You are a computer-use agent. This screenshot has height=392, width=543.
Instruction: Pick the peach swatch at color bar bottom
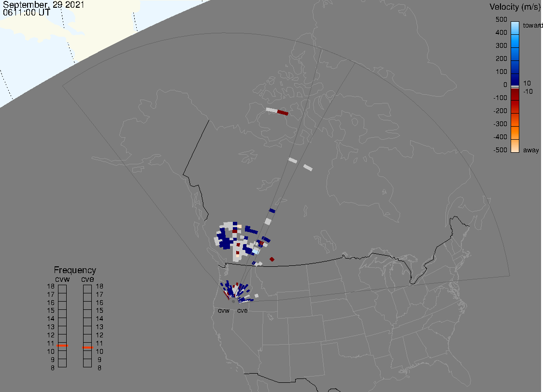click(515, 146)
